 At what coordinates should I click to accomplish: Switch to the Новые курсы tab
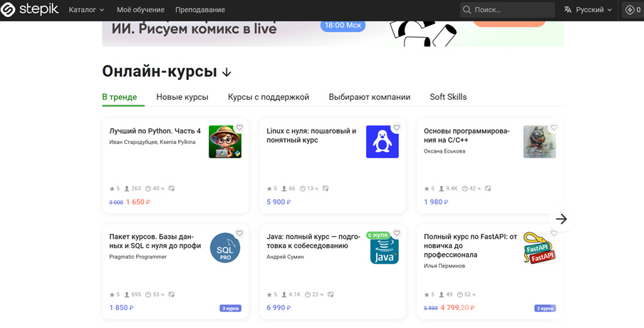click(x=182, y=98)
